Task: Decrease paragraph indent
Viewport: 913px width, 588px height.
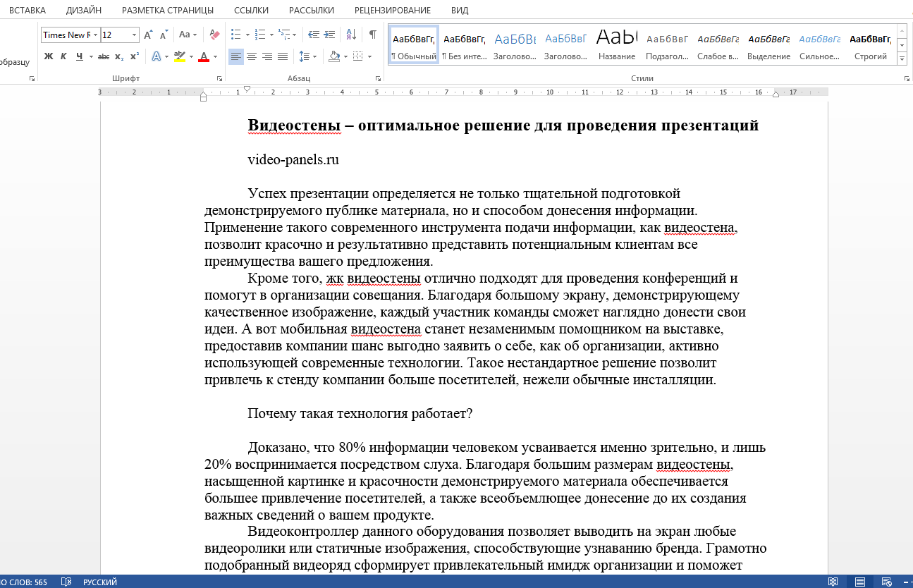Action: click(x=314, y=35)
